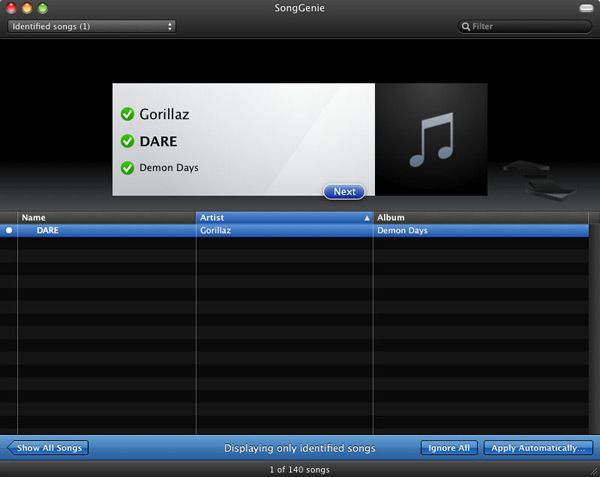Viewport: 600px width, 477px height.
Task: Click the green checkmark beside Demon Days
Action: point(127,168)
